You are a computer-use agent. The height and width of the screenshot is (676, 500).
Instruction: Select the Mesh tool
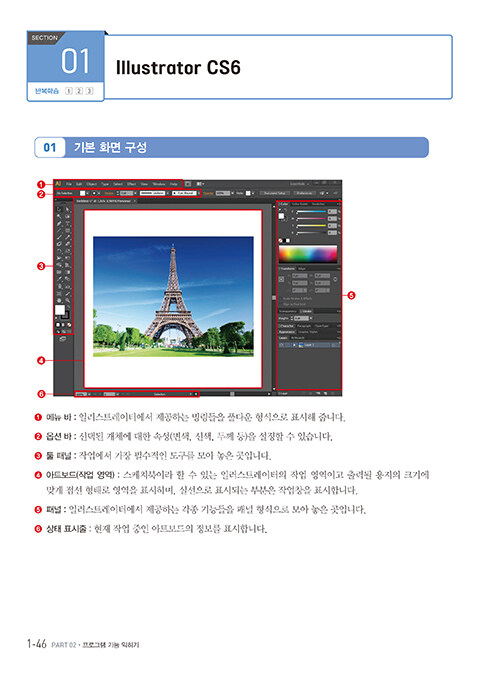pos(59,272)
